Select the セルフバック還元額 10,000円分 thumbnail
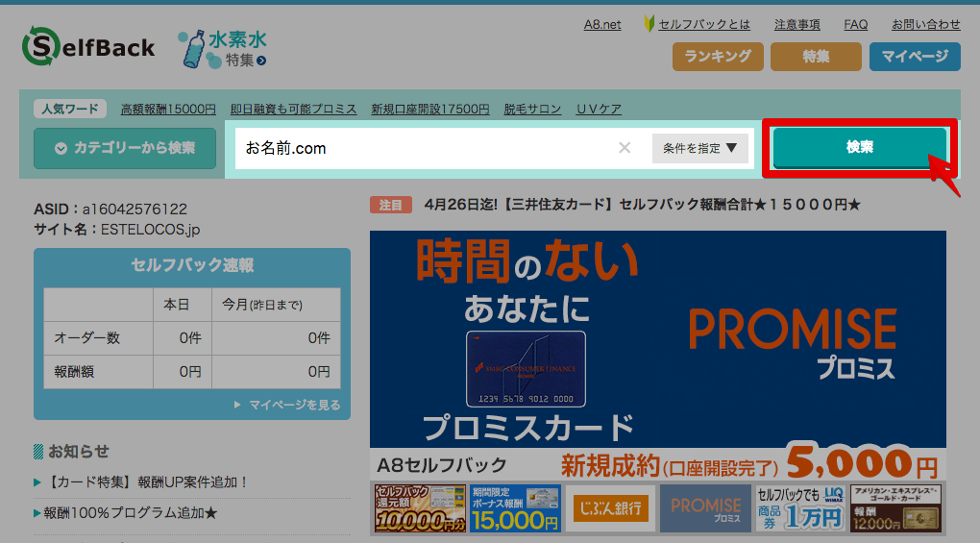 point(420,508)
